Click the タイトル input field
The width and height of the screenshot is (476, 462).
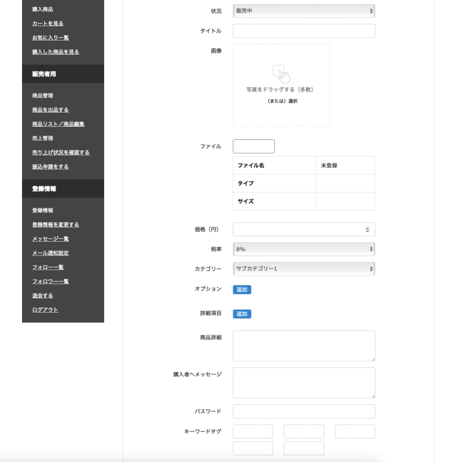tap(304, 31)
